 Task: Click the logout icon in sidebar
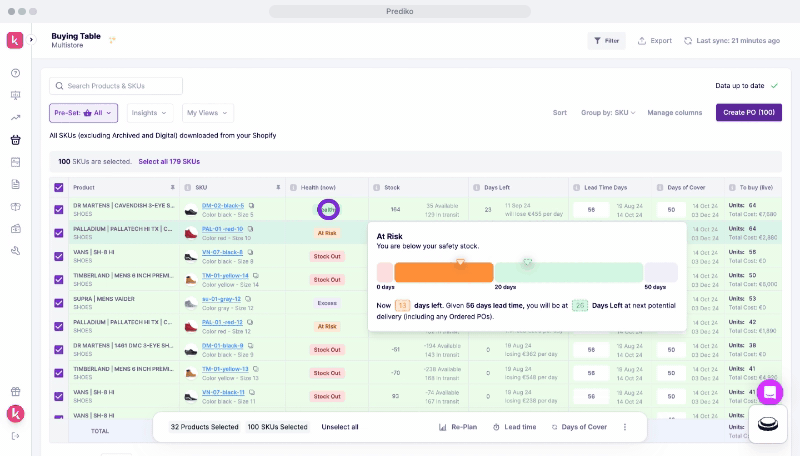[15, 436]
